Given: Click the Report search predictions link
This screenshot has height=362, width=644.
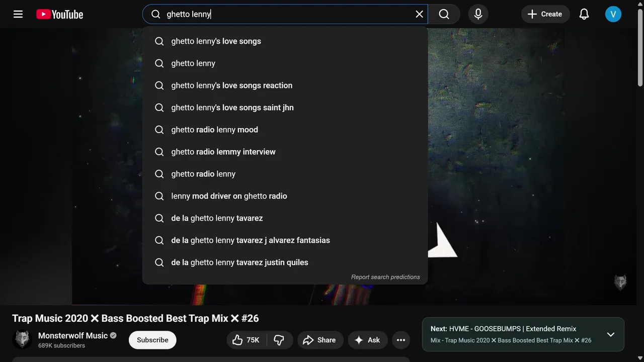Looking at the screenshot, I should [385, 277].
